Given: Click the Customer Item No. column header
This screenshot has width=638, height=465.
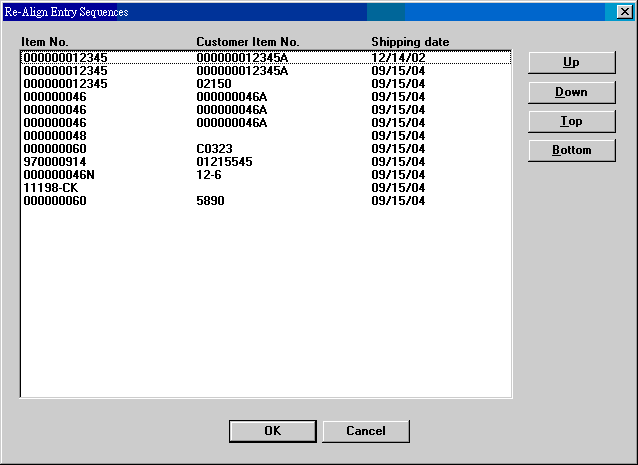Looking at the screenshot, I should point(247,42).
